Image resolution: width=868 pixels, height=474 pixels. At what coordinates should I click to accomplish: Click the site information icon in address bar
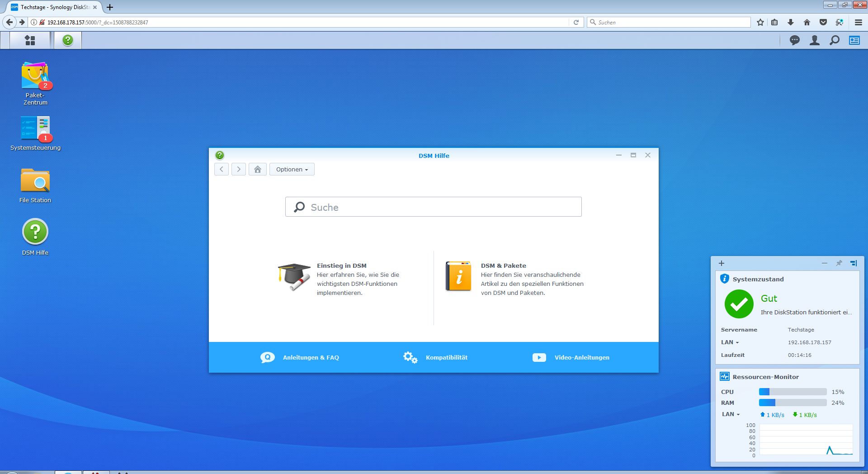pyautogui.click(x=33, y=22)
